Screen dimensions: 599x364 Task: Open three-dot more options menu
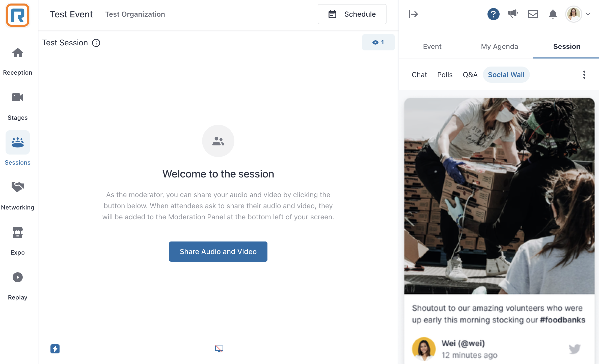pos(584,75)
